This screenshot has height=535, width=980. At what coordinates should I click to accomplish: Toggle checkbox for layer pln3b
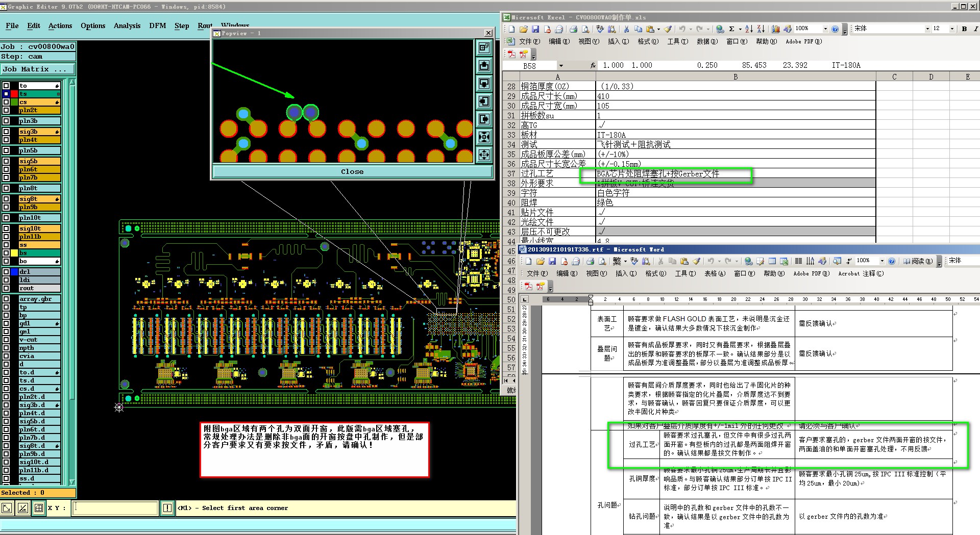coord(6,121)
